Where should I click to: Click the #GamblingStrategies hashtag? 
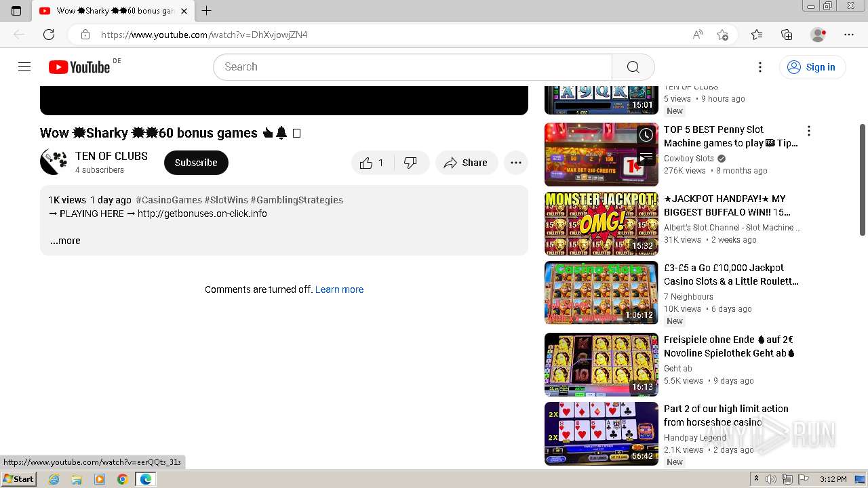[x=296, y=200]
